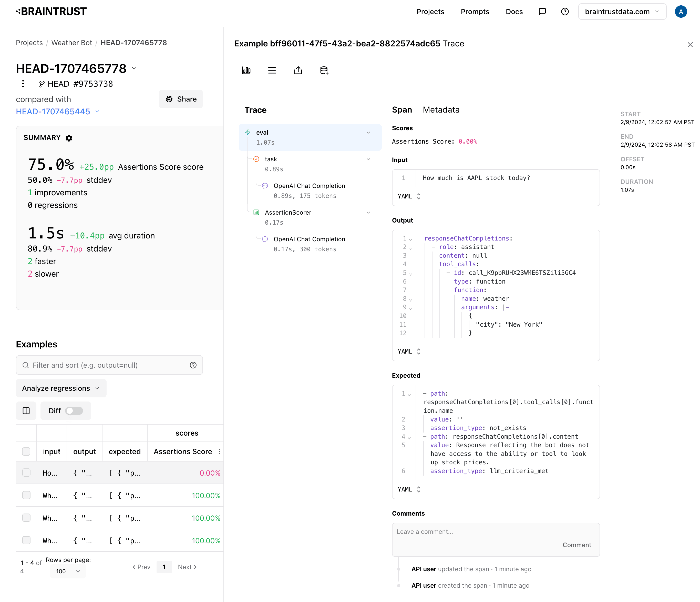
Task: Click the bar chart icon in trace toolbar
Action: (x=246, y=70)
